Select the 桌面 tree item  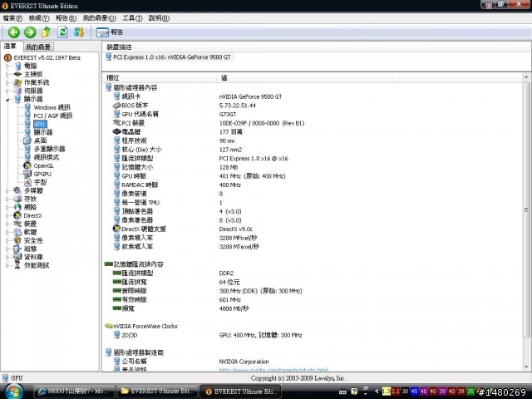(40, 140)
